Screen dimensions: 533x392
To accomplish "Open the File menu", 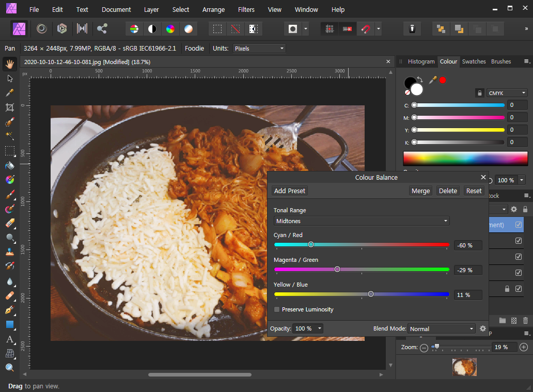I will tap(34, 9).
